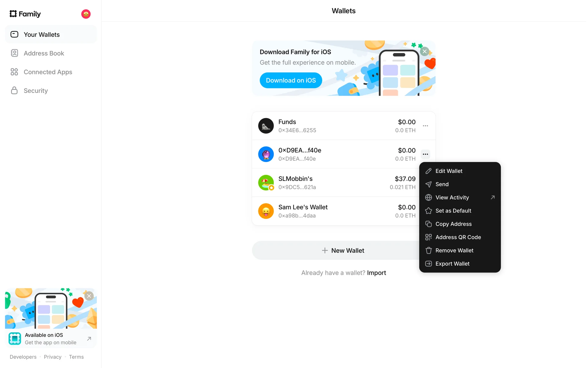The image size is (588, 368).
Task: Close the sidebar iOS promo card
Action: (89, 296)
